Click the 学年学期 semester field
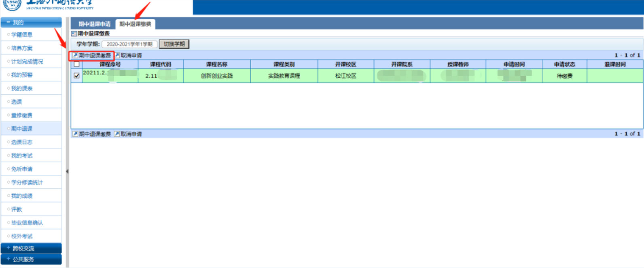Viewport: 644px width, 268px height. point(129,44)
